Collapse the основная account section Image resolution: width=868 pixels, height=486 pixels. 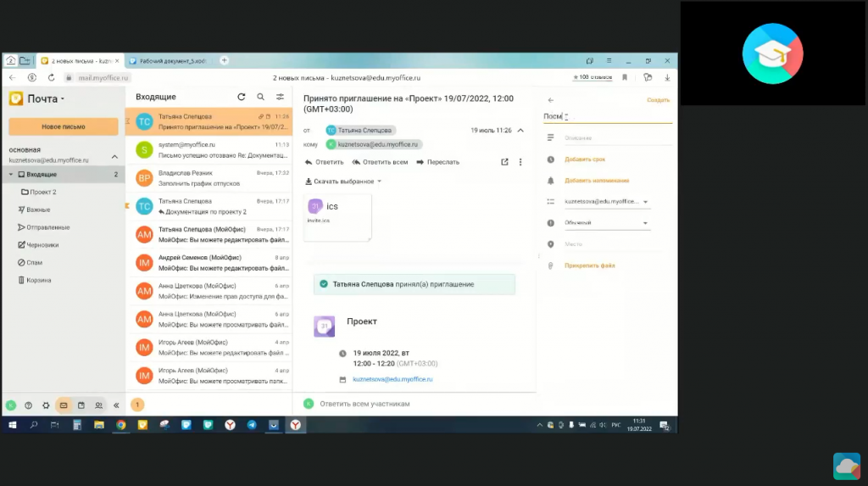pos(114,157)
